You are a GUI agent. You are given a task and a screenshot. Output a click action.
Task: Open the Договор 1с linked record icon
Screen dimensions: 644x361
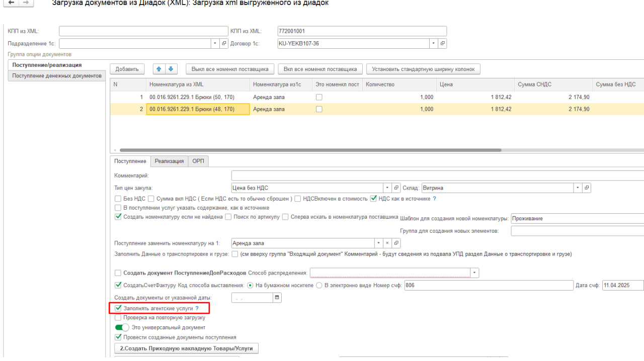click(442, 44)
